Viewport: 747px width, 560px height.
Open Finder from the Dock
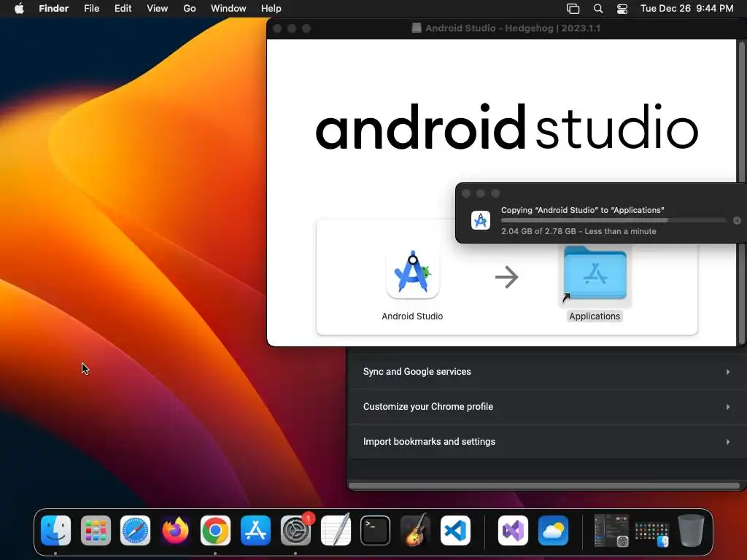coord(55,531)
